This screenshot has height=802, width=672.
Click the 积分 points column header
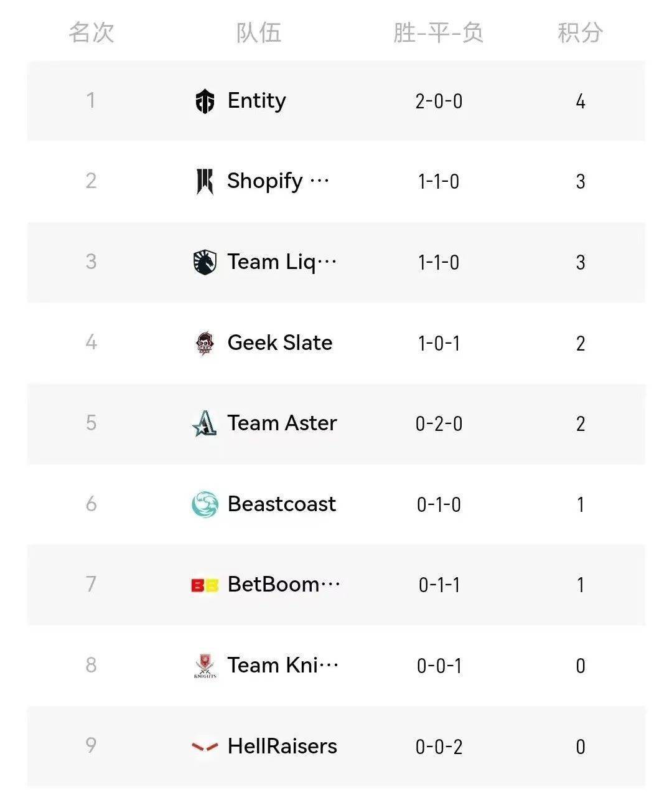(580, 32)
